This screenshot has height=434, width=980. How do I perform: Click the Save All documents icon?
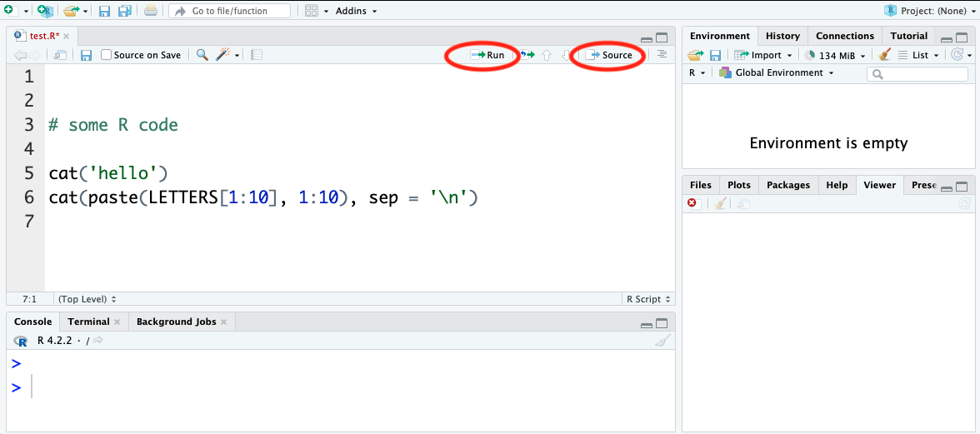[x=124, y=11]
